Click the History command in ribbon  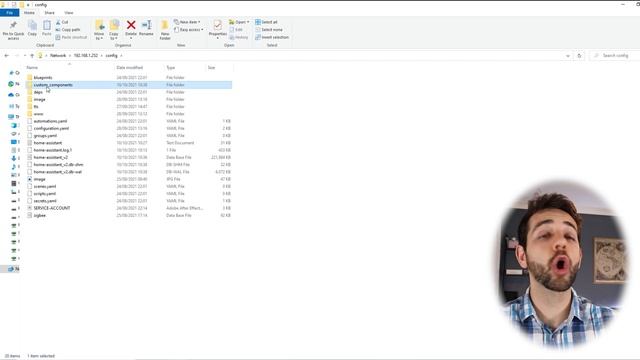coord(239,37)
